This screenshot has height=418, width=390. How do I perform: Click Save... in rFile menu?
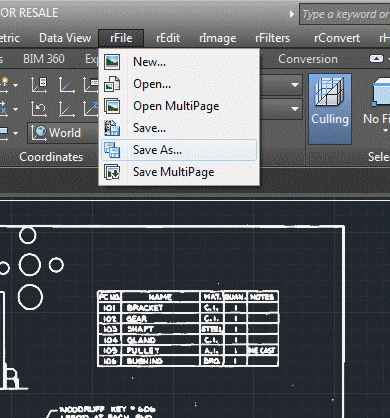(x=179, y=128)
